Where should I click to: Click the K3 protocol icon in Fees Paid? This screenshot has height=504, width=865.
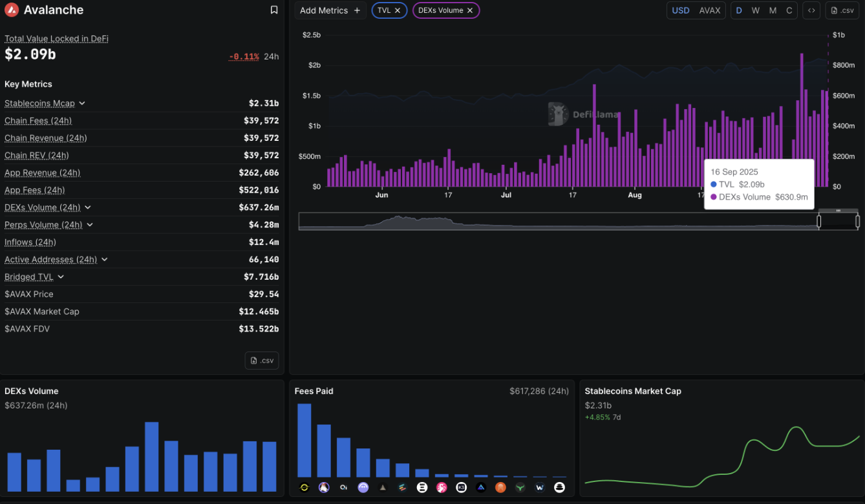click(x=461, y=487)
